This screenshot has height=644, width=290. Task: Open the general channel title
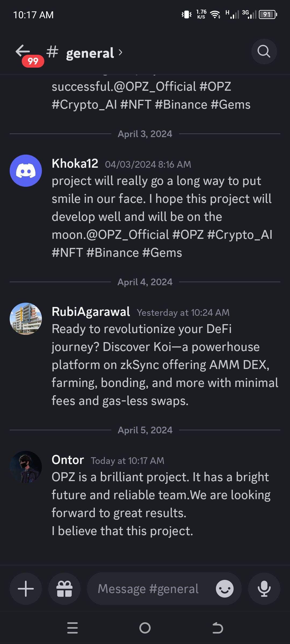[90, 53]
